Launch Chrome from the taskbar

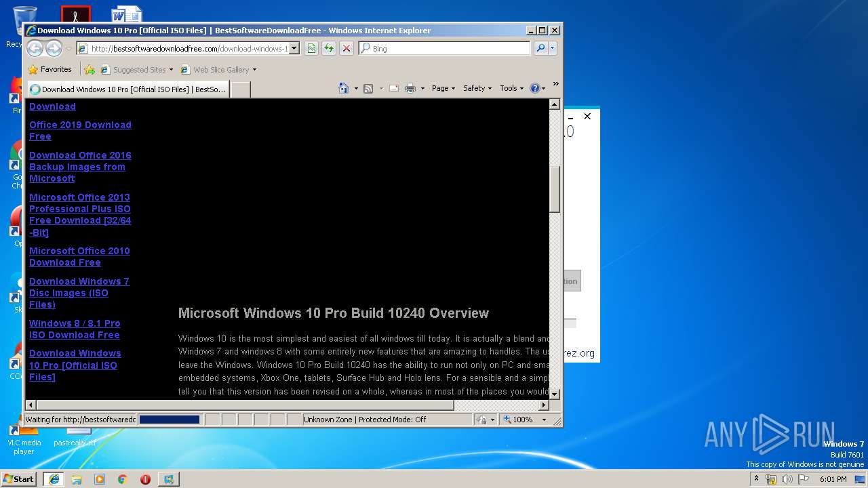(123, 479)
